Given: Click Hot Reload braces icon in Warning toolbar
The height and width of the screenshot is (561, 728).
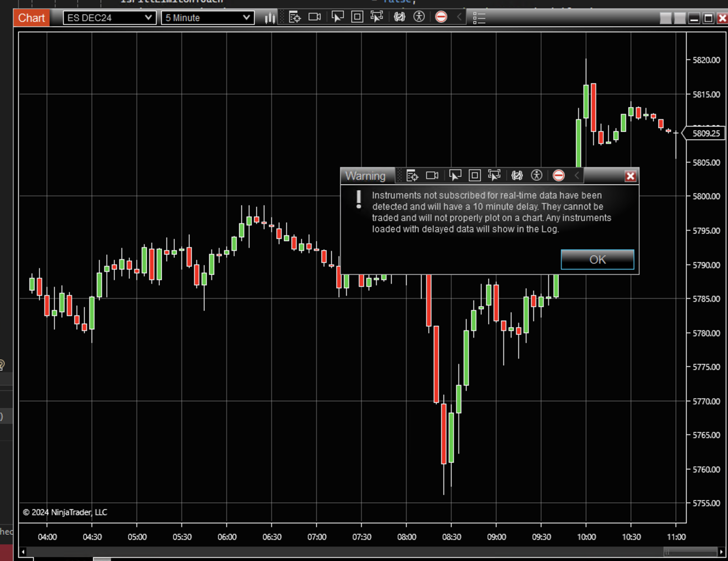Looking at the screenshot, I should 517,175.
